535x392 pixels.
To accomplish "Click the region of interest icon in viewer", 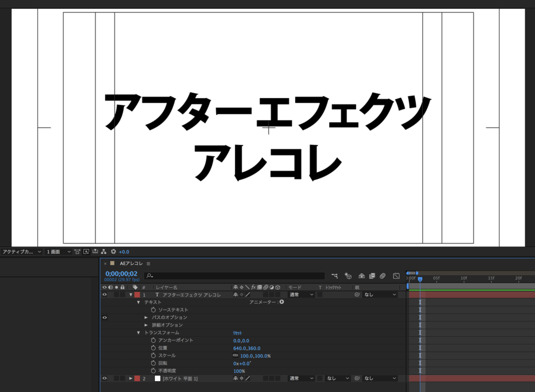I will click(x=77, y=252).
